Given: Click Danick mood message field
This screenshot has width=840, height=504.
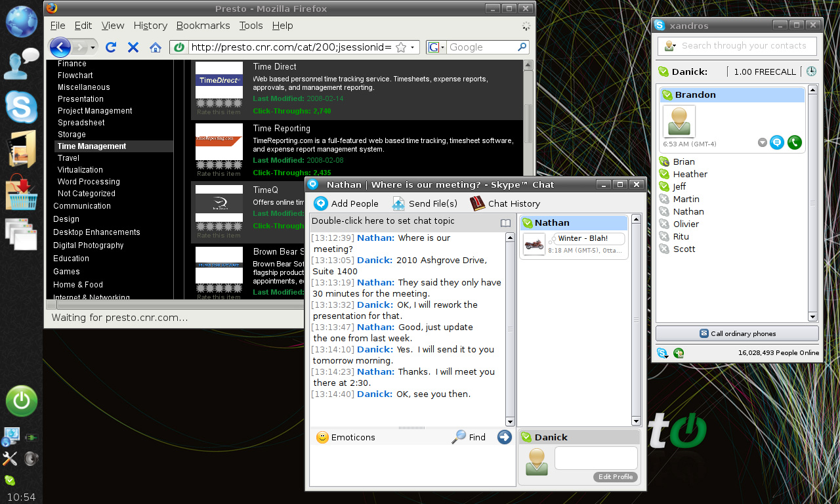Looking at the screenshot, I should (596, 458).
